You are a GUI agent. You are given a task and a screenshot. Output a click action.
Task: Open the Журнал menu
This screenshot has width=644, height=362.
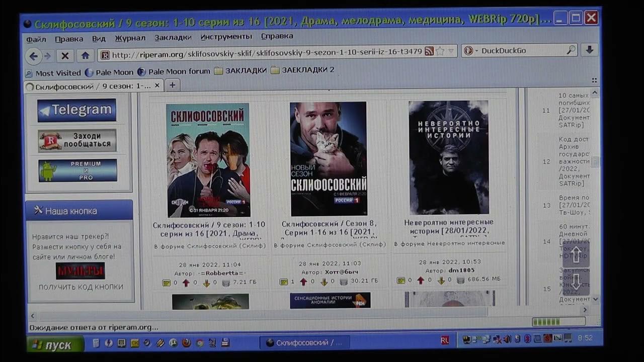click(x=130, y=38)
